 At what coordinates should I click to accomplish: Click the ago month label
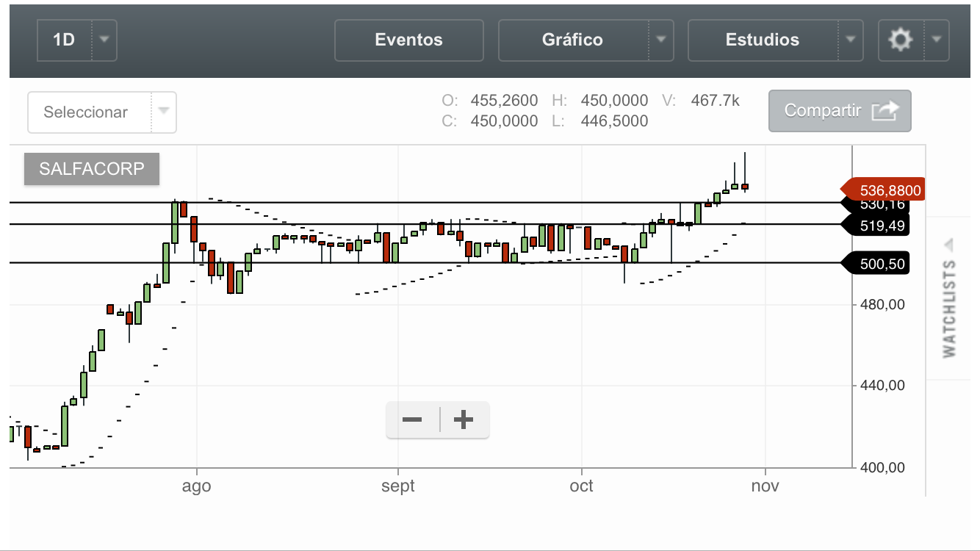click(197, 486)
